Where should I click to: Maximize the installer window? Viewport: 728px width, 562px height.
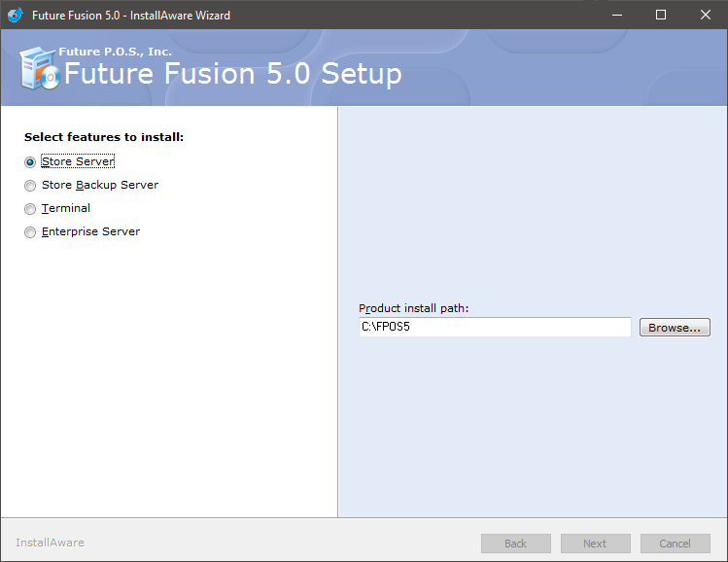tap(661, 15)
